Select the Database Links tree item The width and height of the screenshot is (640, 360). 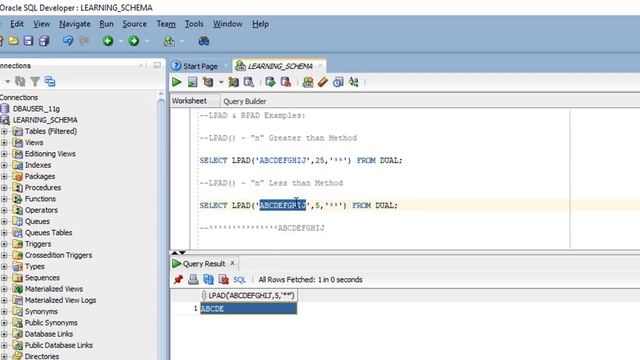click(x=49, y=334)
